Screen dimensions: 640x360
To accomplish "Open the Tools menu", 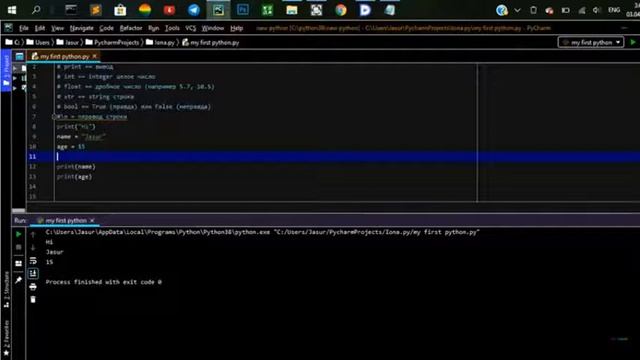I will (x=172, y=28).
